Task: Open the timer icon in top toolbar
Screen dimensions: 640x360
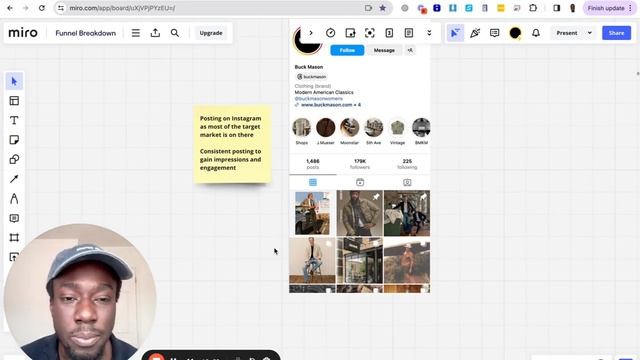Action: (331, 33)
